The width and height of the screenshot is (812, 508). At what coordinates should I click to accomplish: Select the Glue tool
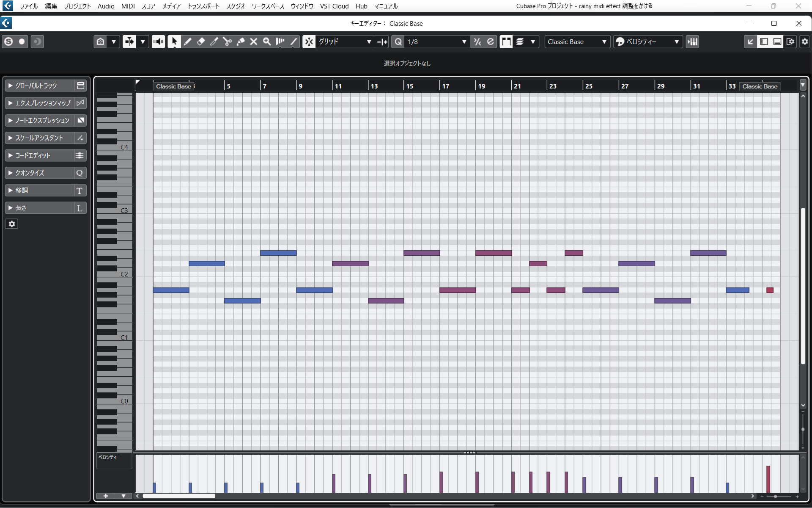point(240,41)
